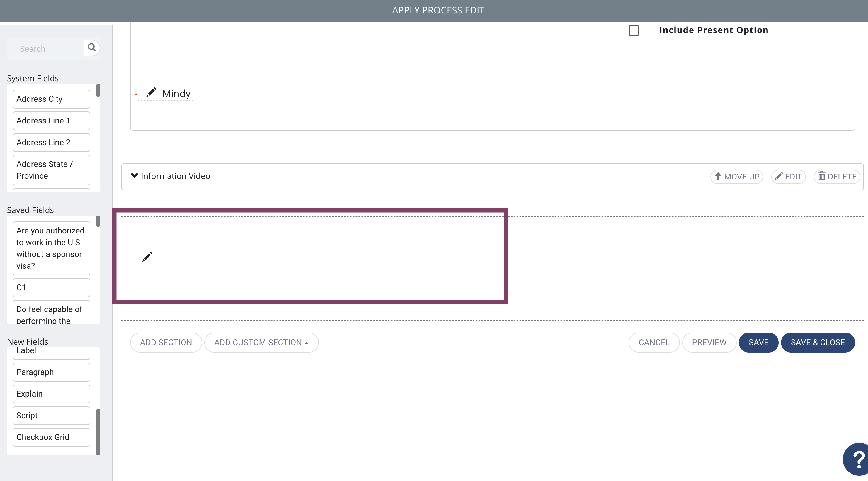This screenshot has height=481, width=868.
Task: Click the pencil icon in the empty field
Action: coord(147,257)
